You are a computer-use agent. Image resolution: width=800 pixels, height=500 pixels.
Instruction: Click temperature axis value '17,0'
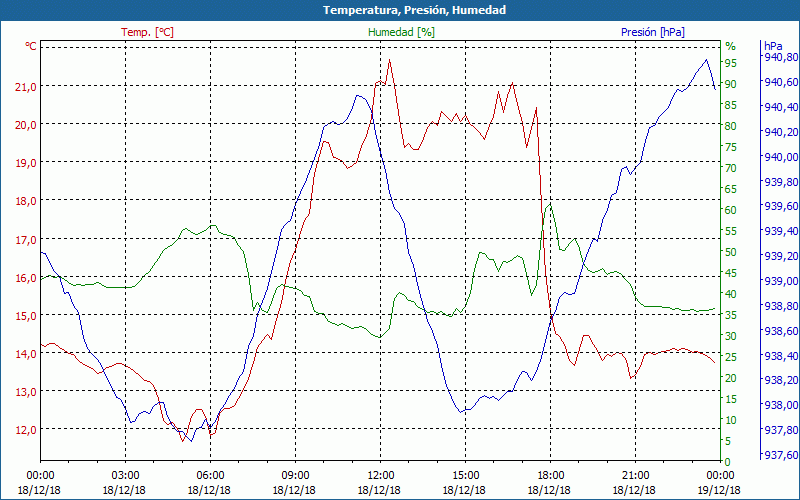pos(28,239)
